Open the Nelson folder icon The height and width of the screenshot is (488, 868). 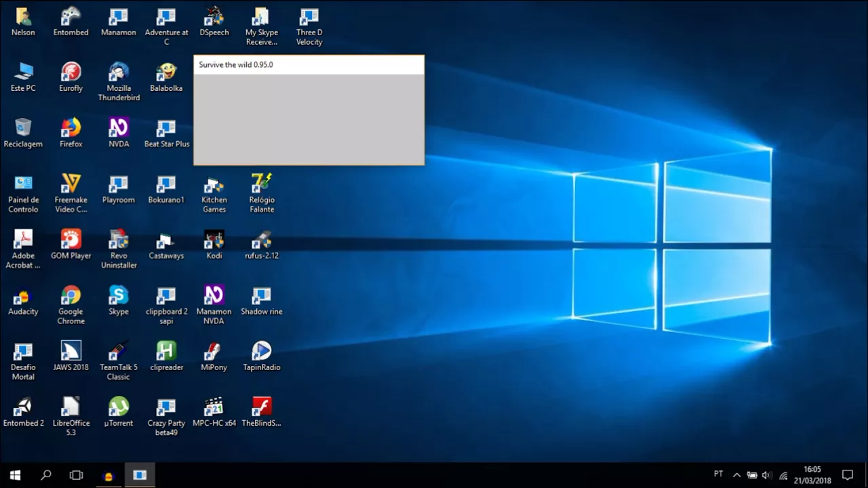point(23,21)
